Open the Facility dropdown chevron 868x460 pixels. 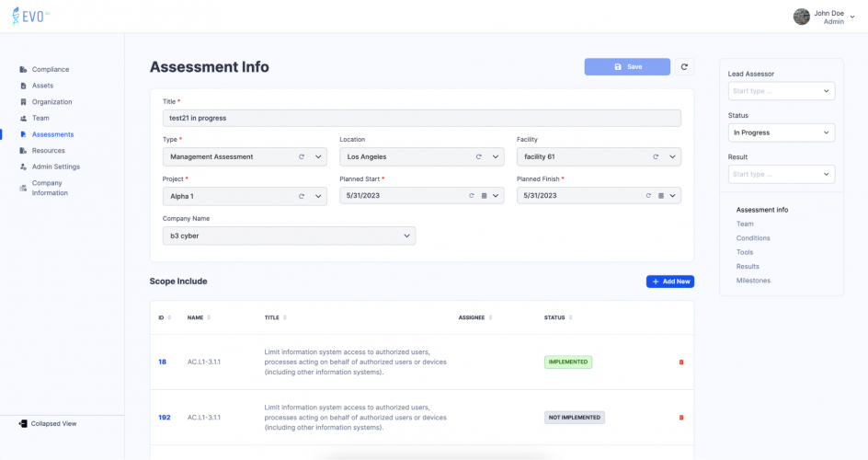click(672, 156)
